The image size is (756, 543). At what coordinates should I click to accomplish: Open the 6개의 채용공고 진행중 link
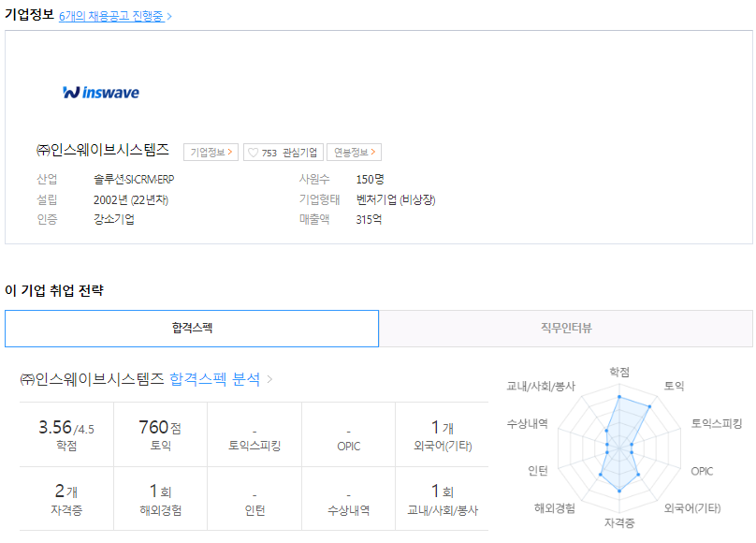pyautogui.click(x=115, y=16)
